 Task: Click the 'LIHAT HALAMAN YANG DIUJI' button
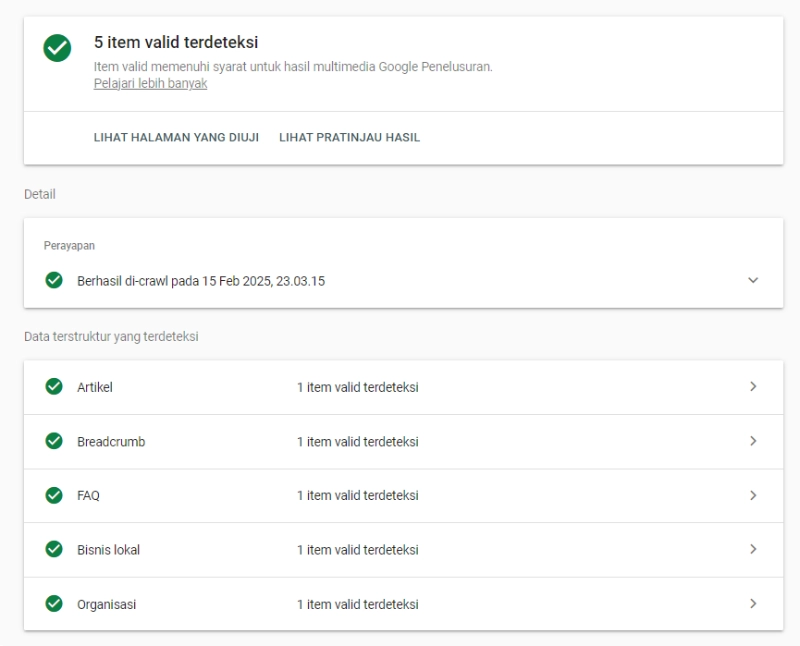pos(176,137)
